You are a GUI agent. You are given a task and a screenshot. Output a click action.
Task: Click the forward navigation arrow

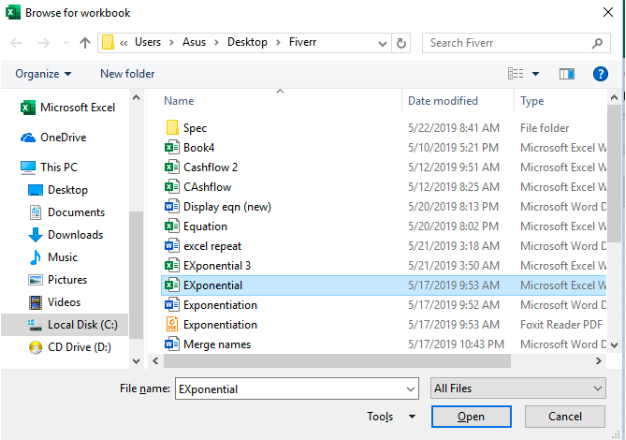pyautogui.click(x=44, y=42)
